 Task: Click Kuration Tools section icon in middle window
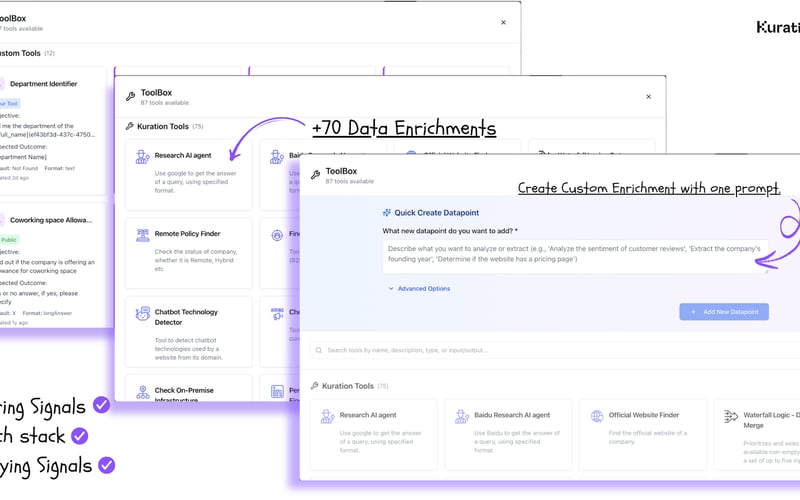pyautogui.click(x=130, y=126)
